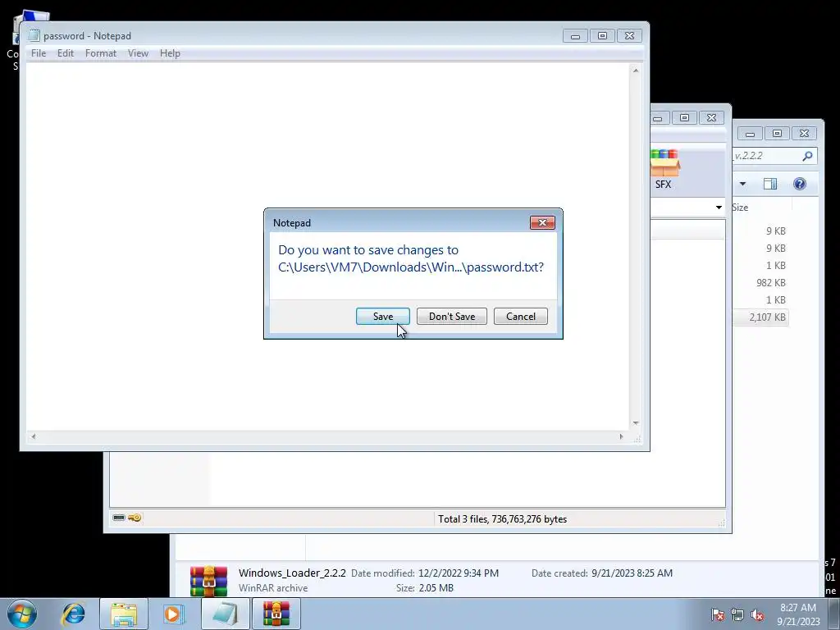Expand the WinRAR address bar dropdown arrow
This screenshot has height=630, width=840.
(x=719, y=208)
